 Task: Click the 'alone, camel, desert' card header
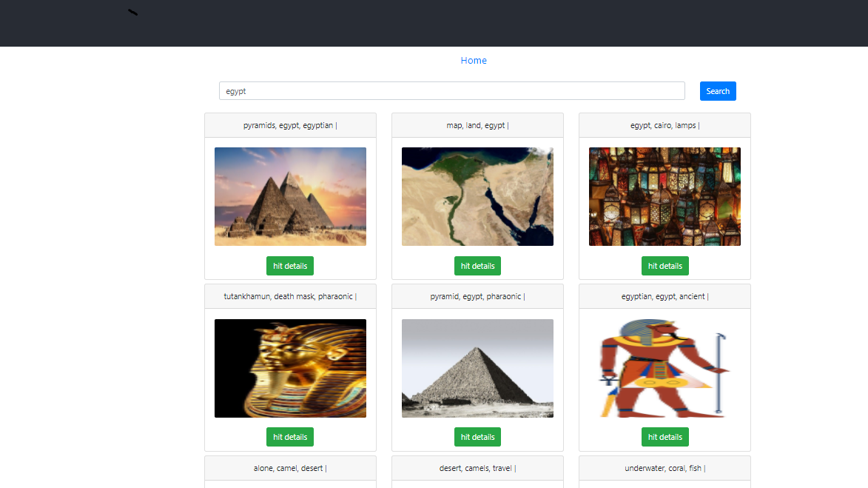point(290,468)
